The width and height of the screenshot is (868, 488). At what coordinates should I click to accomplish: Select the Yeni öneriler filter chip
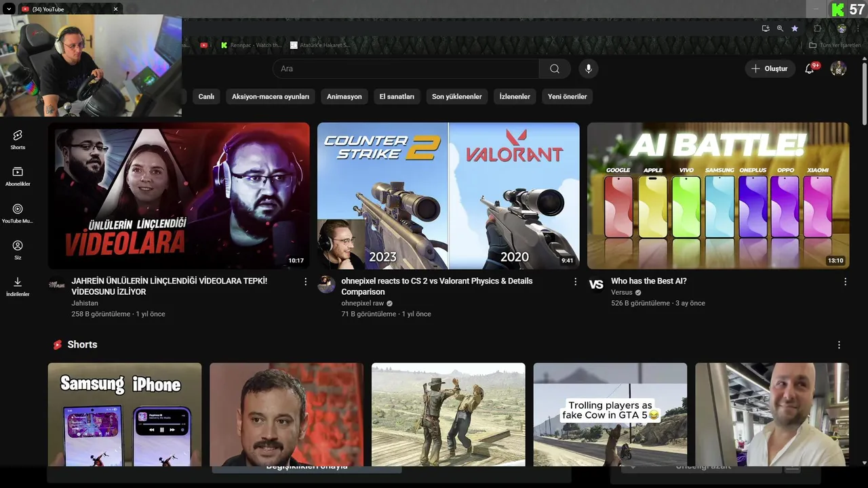coord(568,96)
